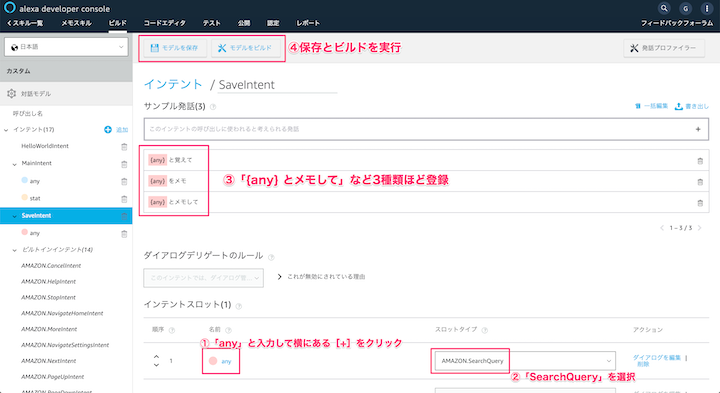720x393 pixels.
Task: Open the メモスキル tab
Action: click(x=76, y=23)
